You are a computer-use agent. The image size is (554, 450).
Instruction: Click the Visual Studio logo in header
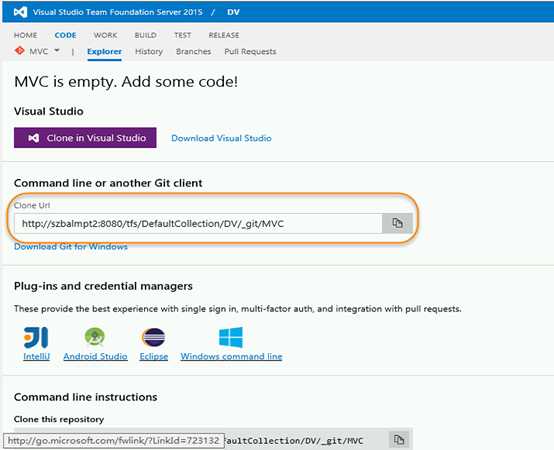[20, 12]
